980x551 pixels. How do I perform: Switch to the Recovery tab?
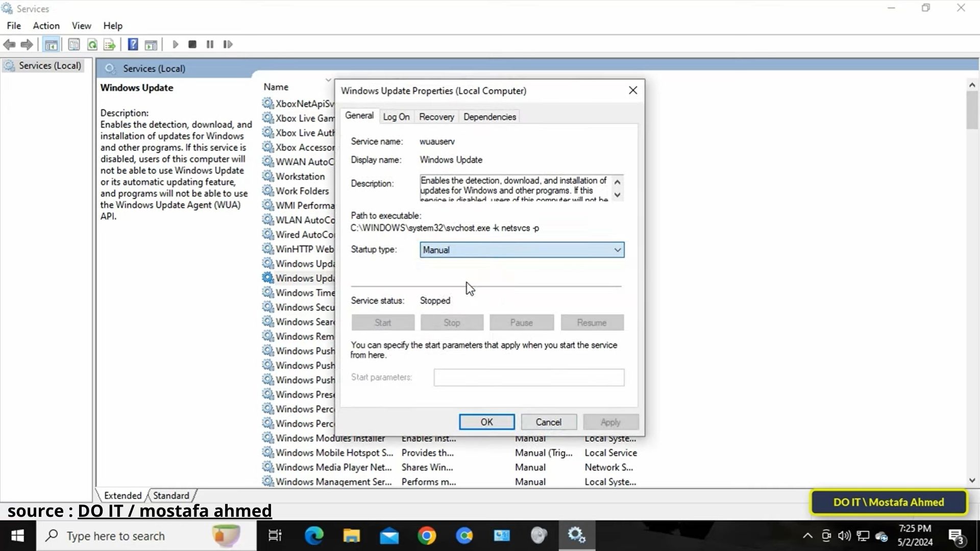coord(436,117)
